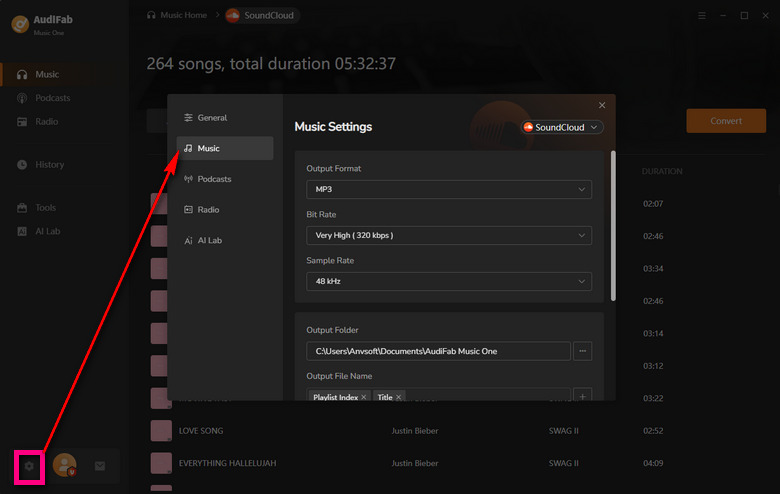This screenshot has height=494, width=780.
Task: Open the SoundCloud source dropdown
Action: point(562,127)
